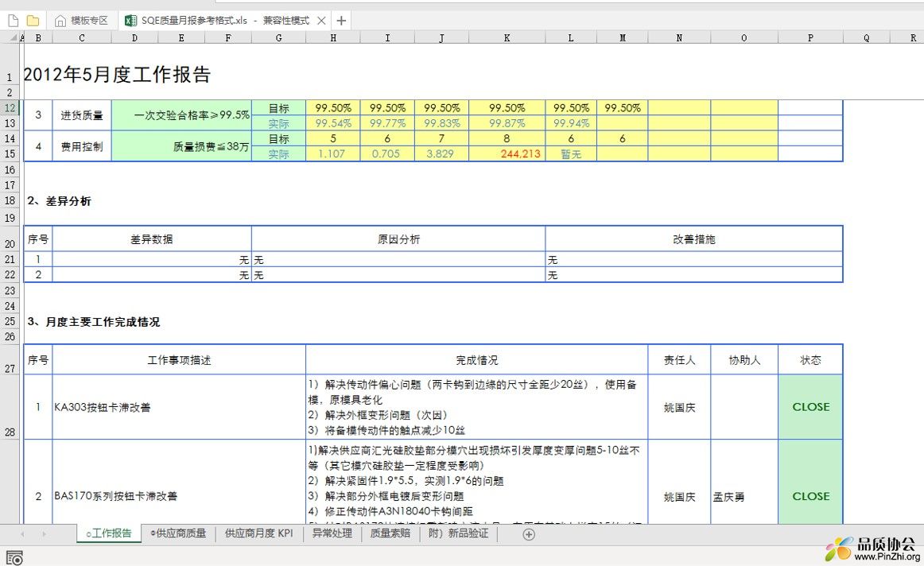
Task: Click the status bar macro record icon
Action: 14,557
